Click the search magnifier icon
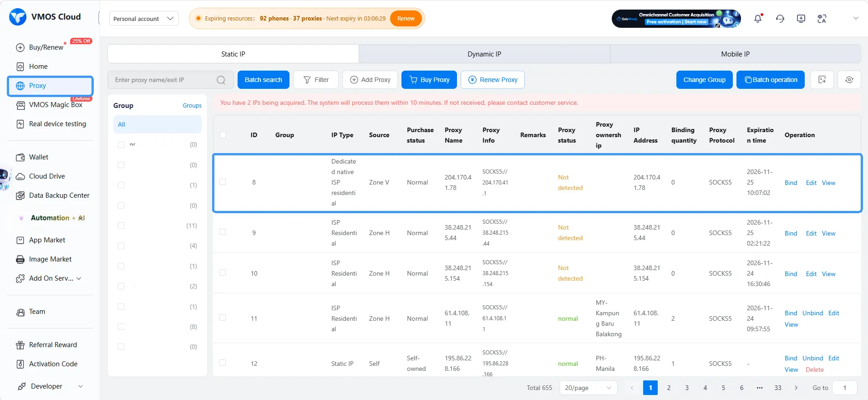The width and height of the screenshot is (868, 400). (x=221, y=80)
